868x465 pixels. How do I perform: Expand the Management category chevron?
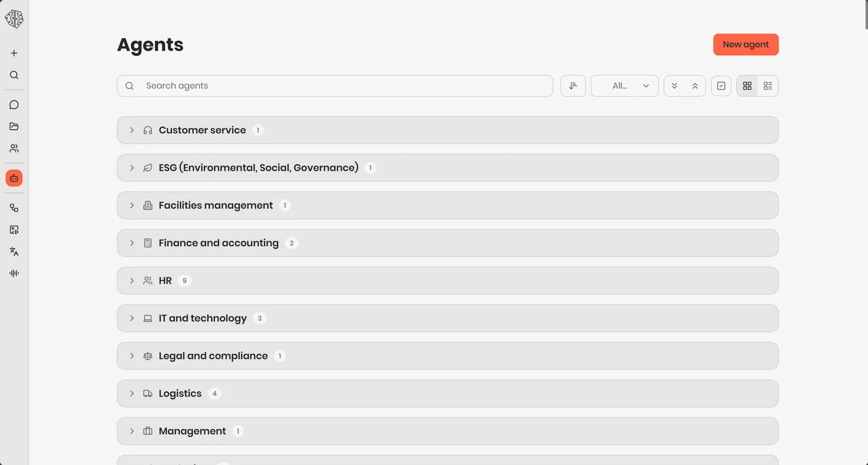pyautogui.click(x=132, y=431)
